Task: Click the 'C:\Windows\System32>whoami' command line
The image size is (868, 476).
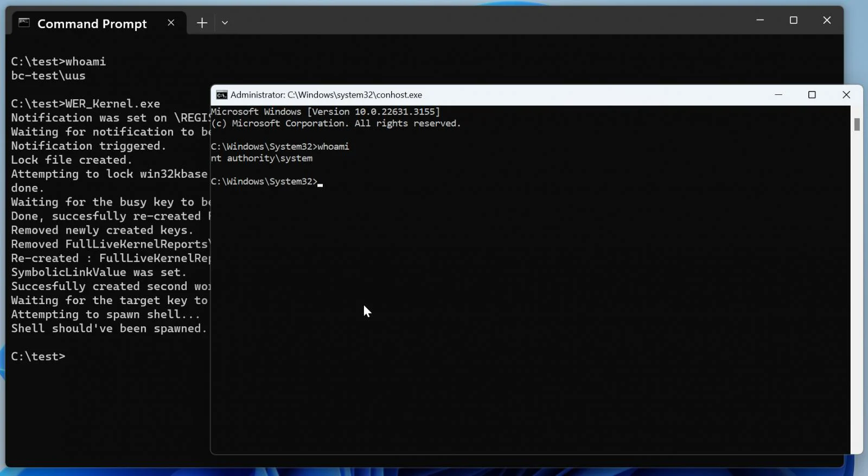Action: pyautogui.click(x=280, y=146)
